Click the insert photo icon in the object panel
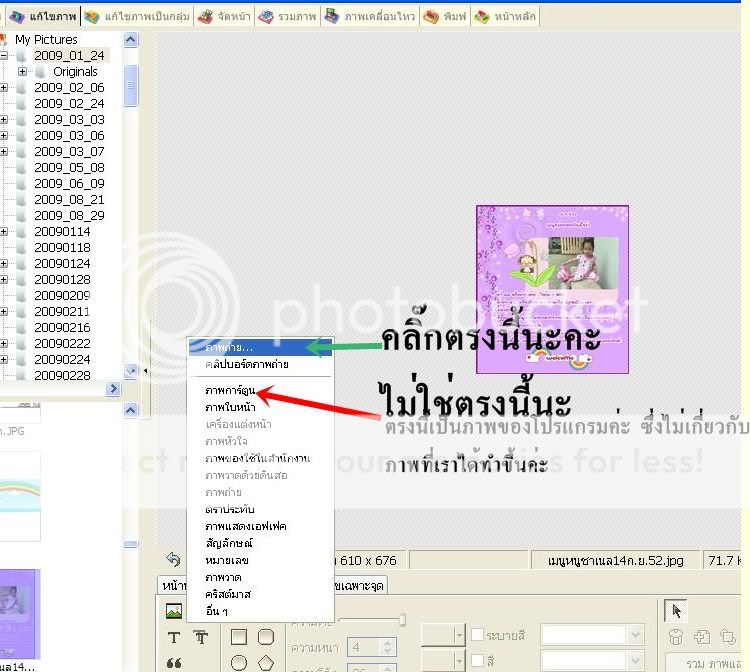This screenshot has width=750, height=672. pyautogui.click(x=174, y=611)
